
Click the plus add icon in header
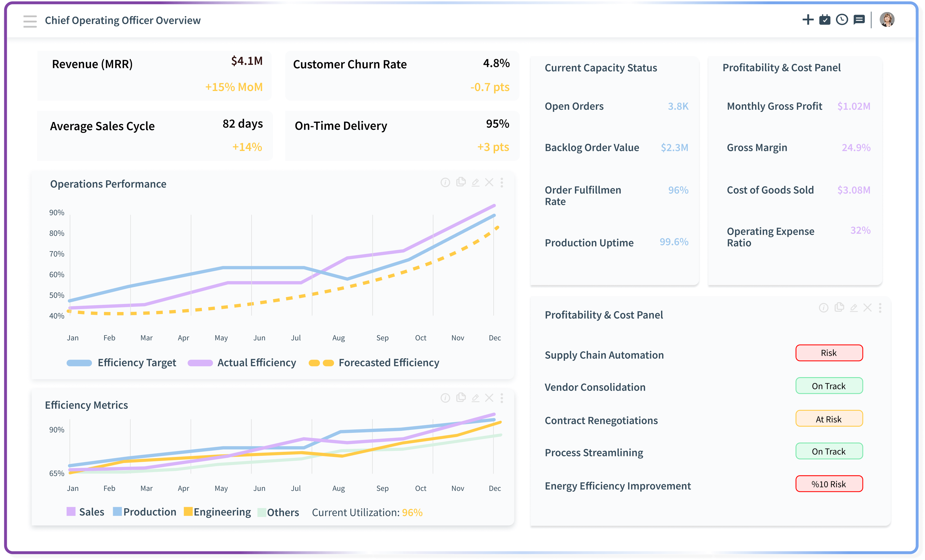coord(808,20)
